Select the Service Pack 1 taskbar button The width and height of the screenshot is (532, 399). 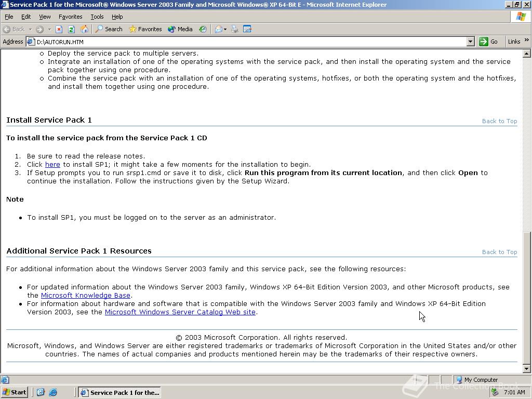pyautogui.click(x=119, y=393)
